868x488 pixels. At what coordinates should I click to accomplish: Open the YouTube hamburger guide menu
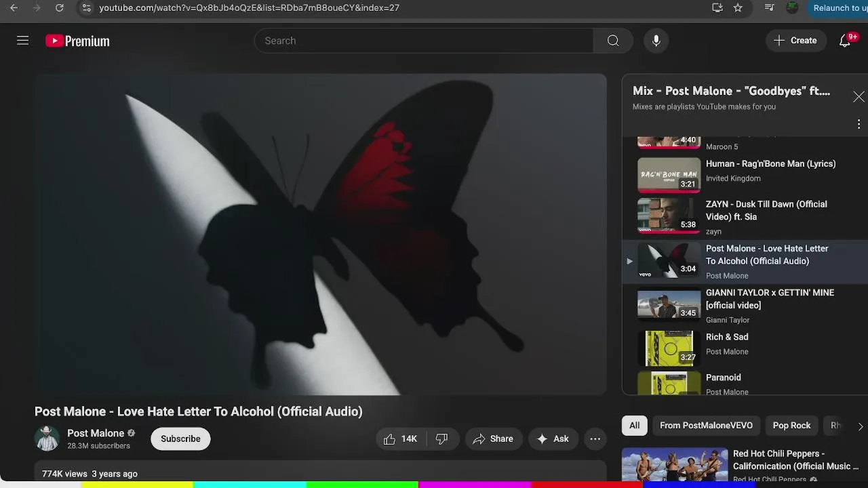click(x=22, y=41)
